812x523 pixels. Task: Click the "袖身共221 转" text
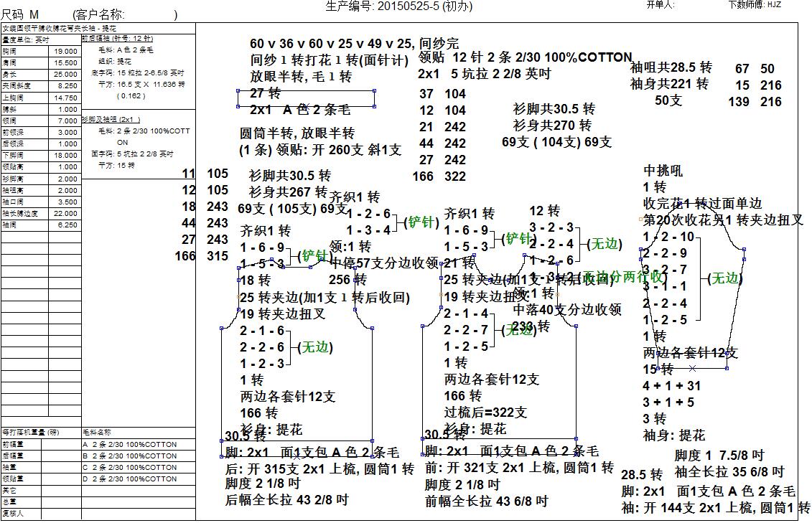[669, 83]
